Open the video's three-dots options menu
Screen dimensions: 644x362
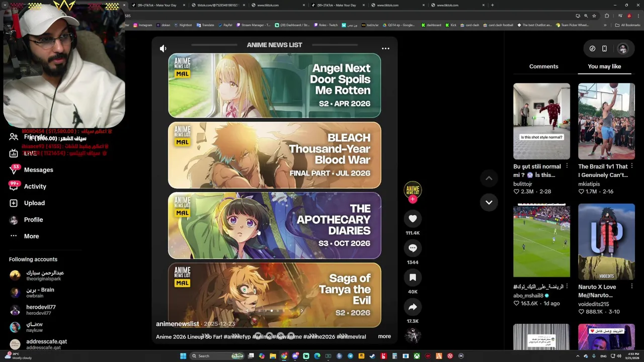point(385,48)
